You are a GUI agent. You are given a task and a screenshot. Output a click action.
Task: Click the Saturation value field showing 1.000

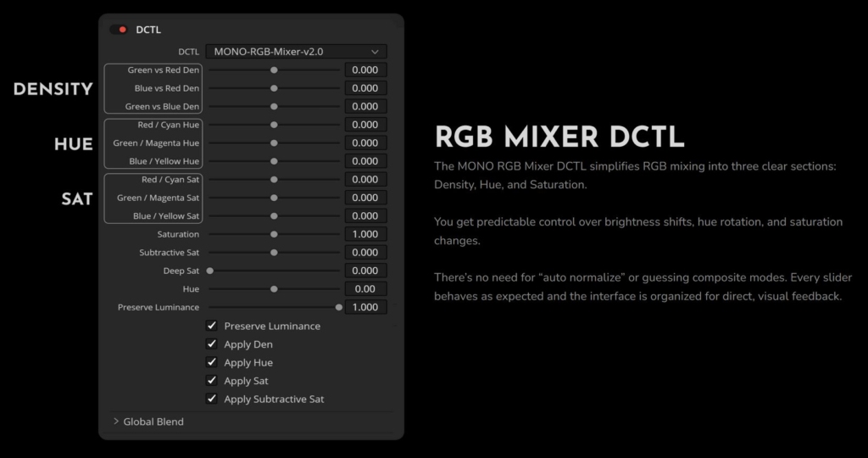tap(365, 234)
